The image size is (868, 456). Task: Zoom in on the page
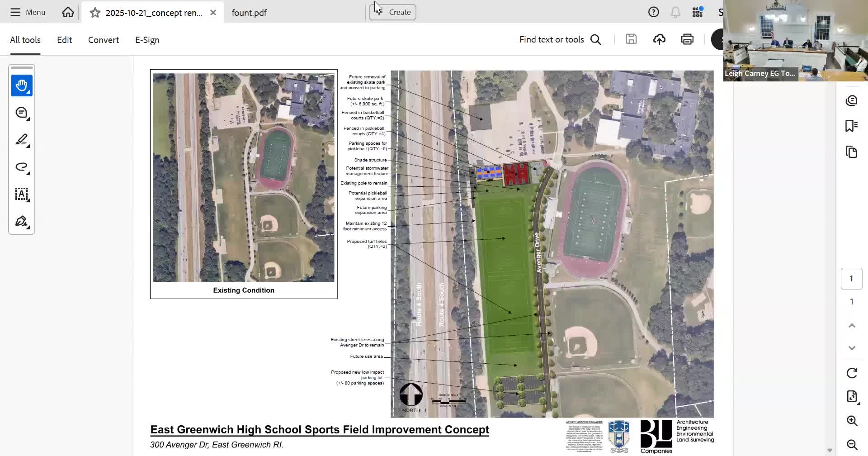point(853,421)
